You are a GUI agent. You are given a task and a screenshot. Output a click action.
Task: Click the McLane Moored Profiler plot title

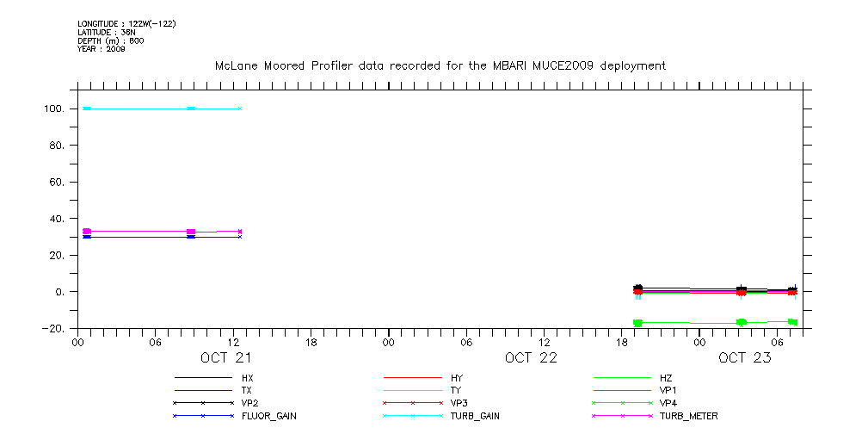[440, 65]
